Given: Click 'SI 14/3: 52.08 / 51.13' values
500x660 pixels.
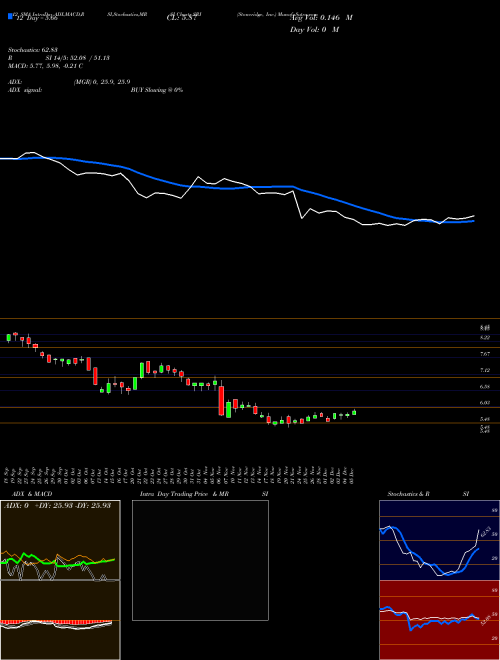Looking at the screenshot, I should [77, 58].
